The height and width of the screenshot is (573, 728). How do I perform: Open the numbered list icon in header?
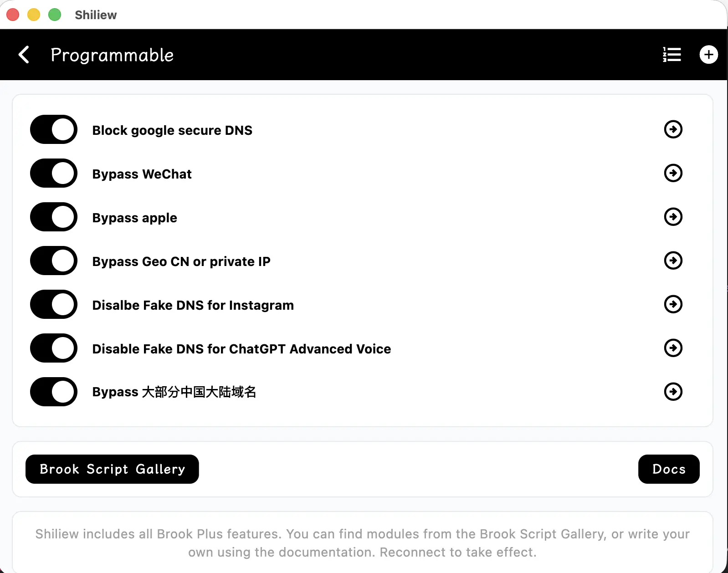672,55
